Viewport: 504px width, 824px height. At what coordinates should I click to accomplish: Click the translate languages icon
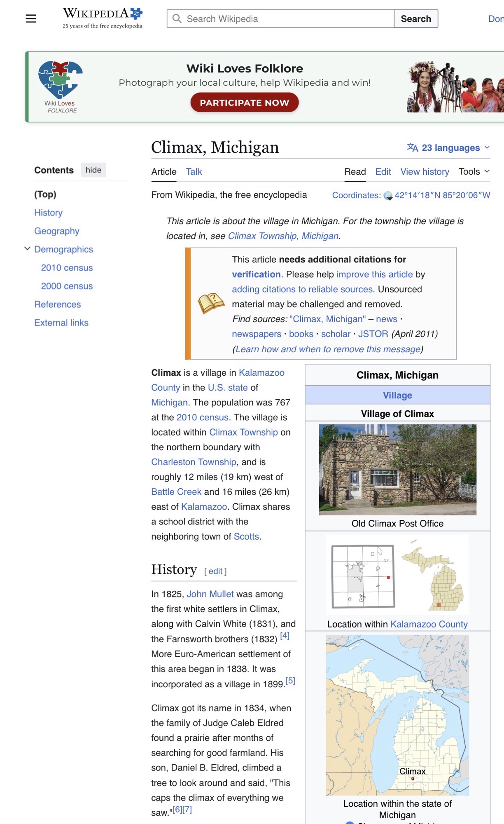[412, 147]
